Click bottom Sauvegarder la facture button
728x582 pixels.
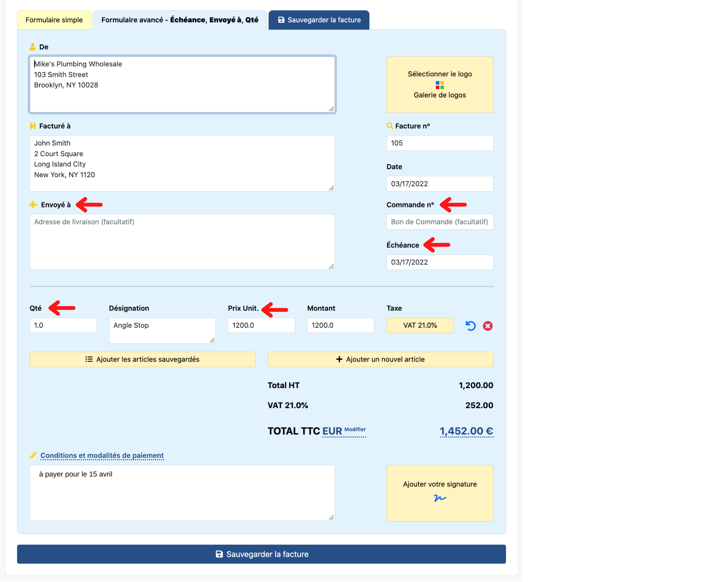[x=261, y=554]
